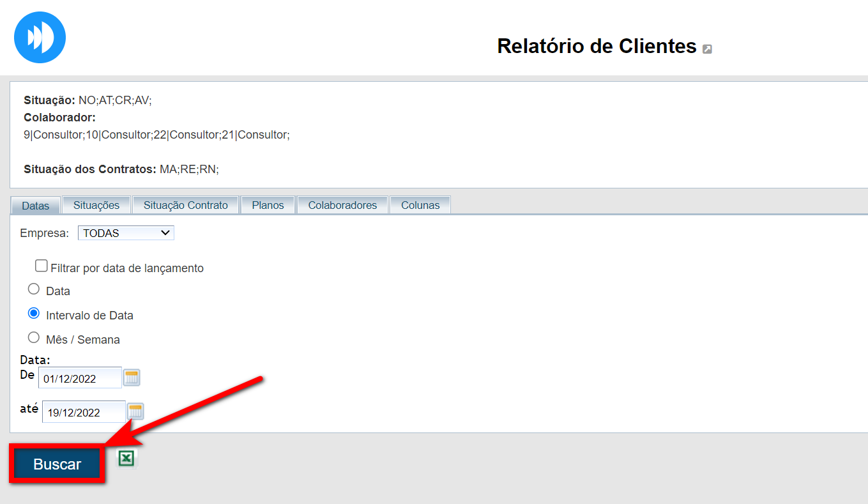Viewport: 868px width, 504px height.
Task: Click the 'Relatório de Clientes' page title
Action: [x=597, y=46]
